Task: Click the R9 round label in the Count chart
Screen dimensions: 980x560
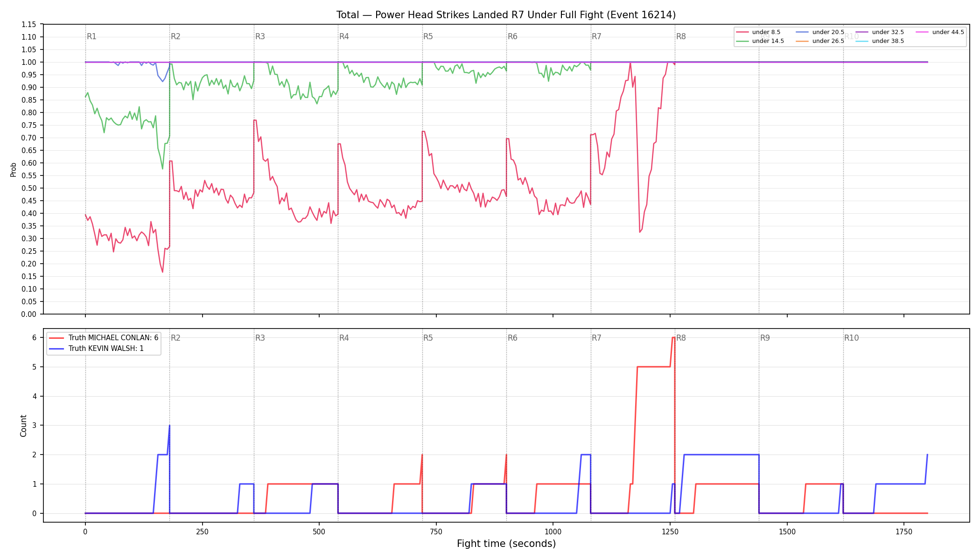Action: [x=765, y=338]
